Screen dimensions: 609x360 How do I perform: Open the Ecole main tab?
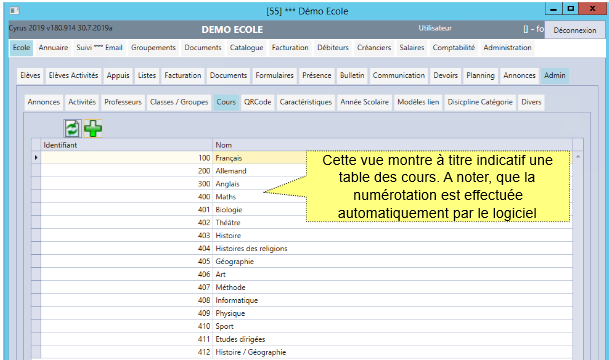pos(21,47)
